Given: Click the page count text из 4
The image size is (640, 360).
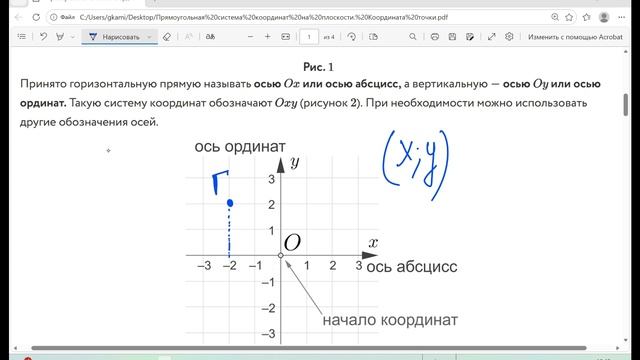Looking at the screenshot, I should [x=329, y=37].
